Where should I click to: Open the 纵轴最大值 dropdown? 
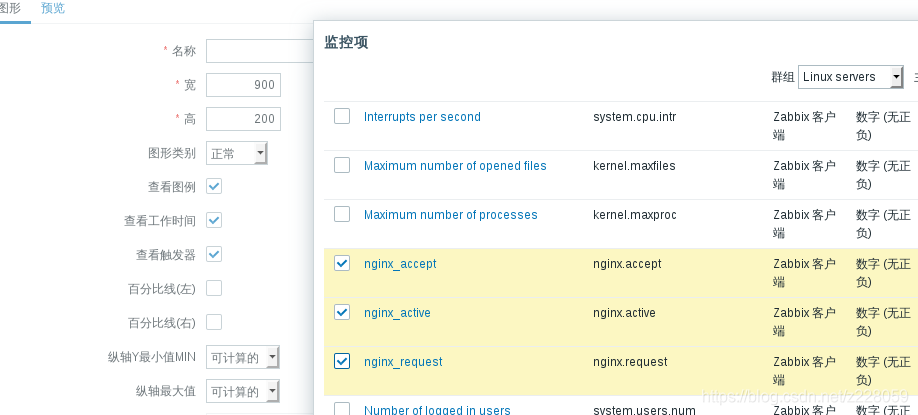pyautogui.click(x=242, y=392)
